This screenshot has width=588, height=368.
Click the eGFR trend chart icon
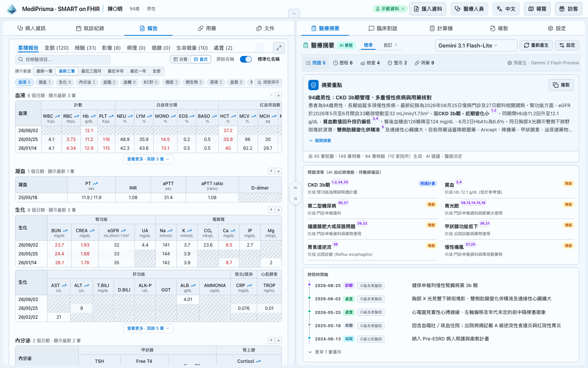click(123, 231)
